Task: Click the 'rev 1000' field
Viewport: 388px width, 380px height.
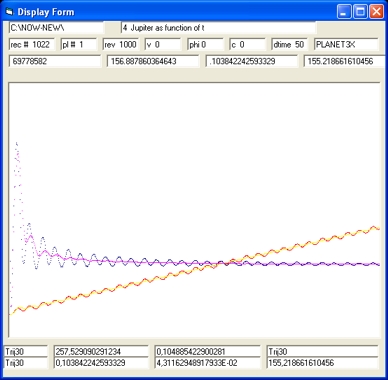Action: coord(121,44)
